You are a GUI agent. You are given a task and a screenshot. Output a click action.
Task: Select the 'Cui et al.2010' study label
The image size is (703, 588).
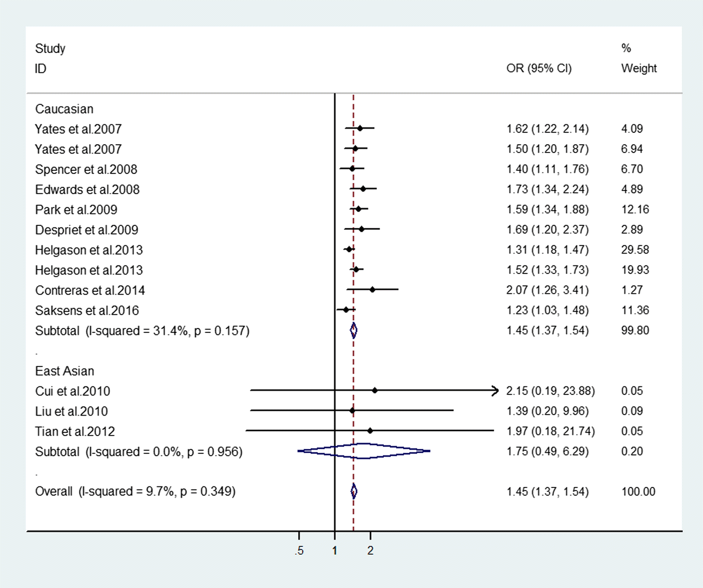pos(73,391)
